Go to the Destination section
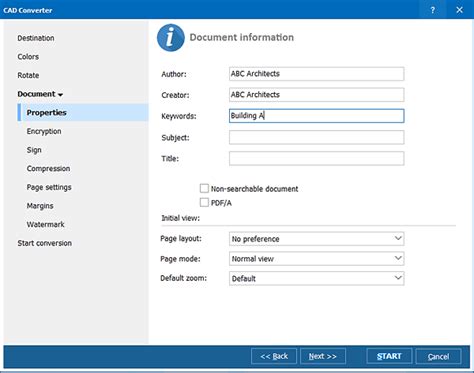This screenshot has width=474, height=373. coord(36,38)
